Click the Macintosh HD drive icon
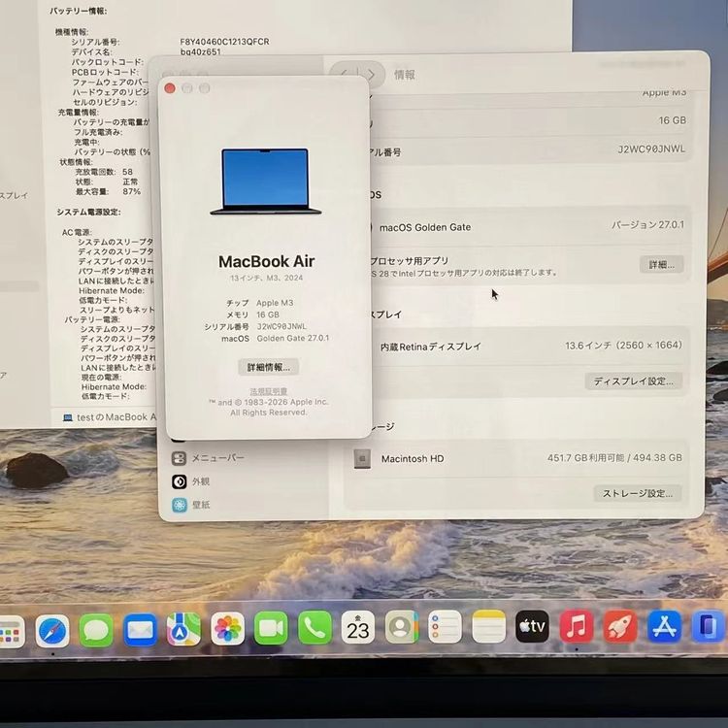The height and width of the screenshot is (728, 728). click(362, 459)
